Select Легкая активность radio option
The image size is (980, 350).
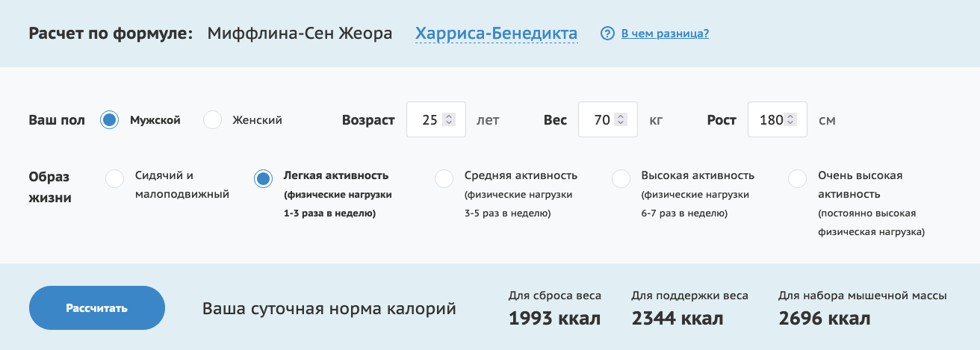[263, 179]
